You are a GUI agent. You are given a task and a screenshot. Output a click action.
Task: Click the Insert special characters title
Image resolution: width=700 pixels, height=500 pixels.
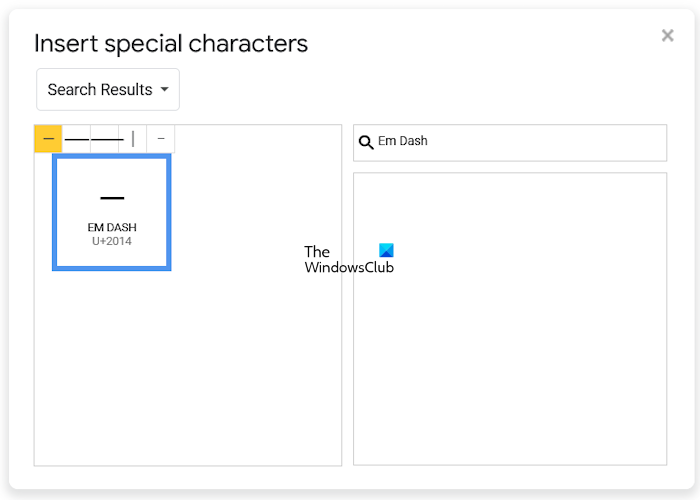[171, 43]
